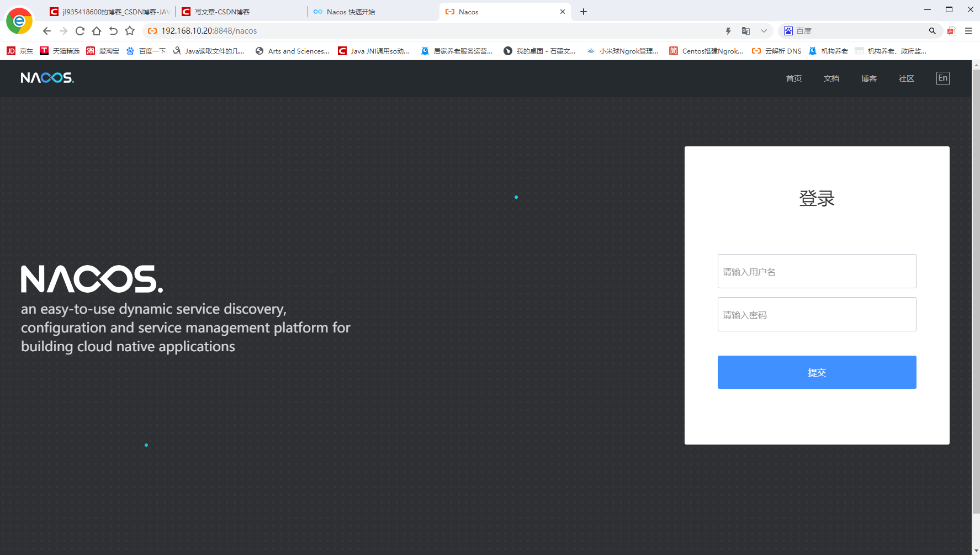The width and height of the screenshot is (980, 555).
Task: Open the 居家养老服务运营 bookmark
Action: [x=456, y=51]
